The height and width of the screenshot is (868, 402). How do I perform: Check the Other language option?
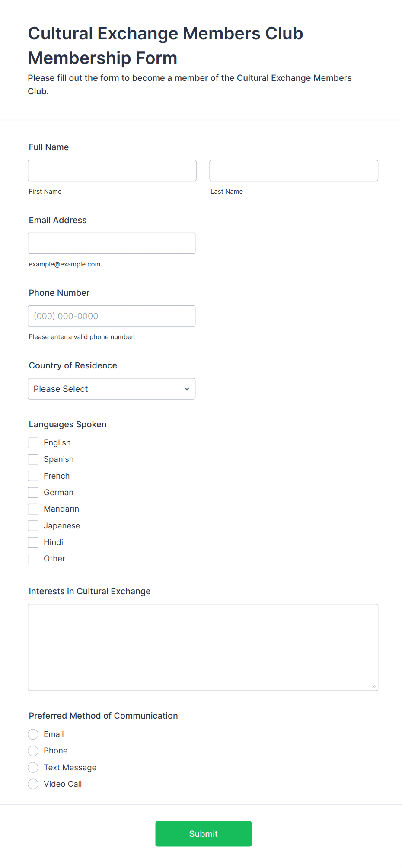(x=33, y=558)
